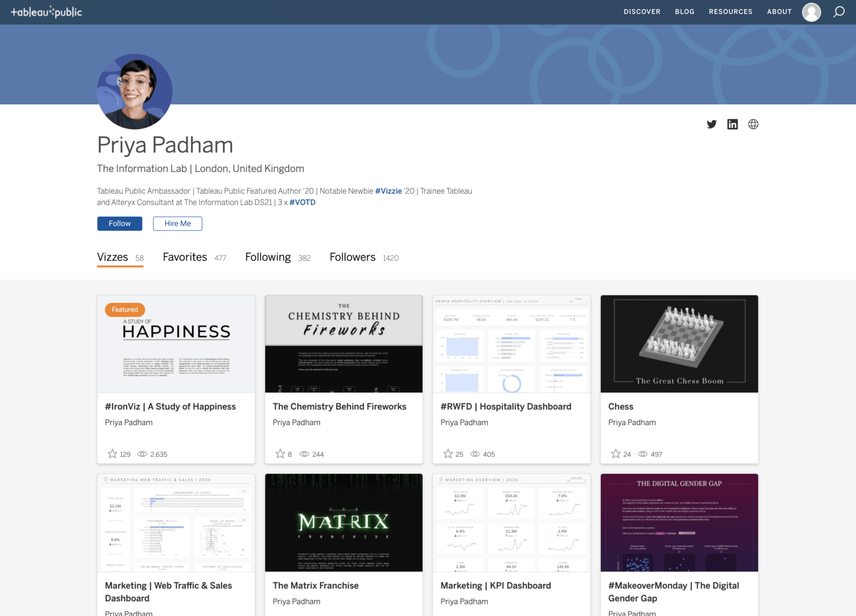Favorite the Study of Happiness viz star
This screenshot has height=616, width=856.
point(113,454)
